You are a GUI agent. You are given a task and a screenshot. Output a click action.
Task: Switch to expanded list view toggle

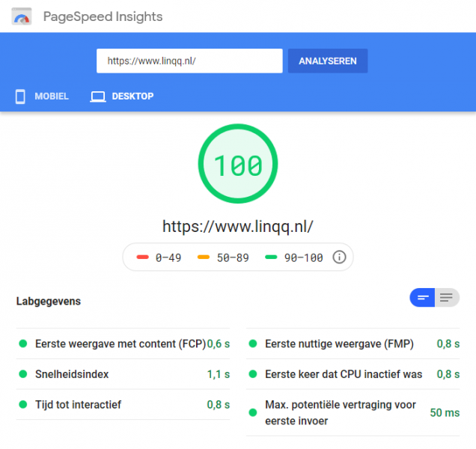(x=447, y=298)
